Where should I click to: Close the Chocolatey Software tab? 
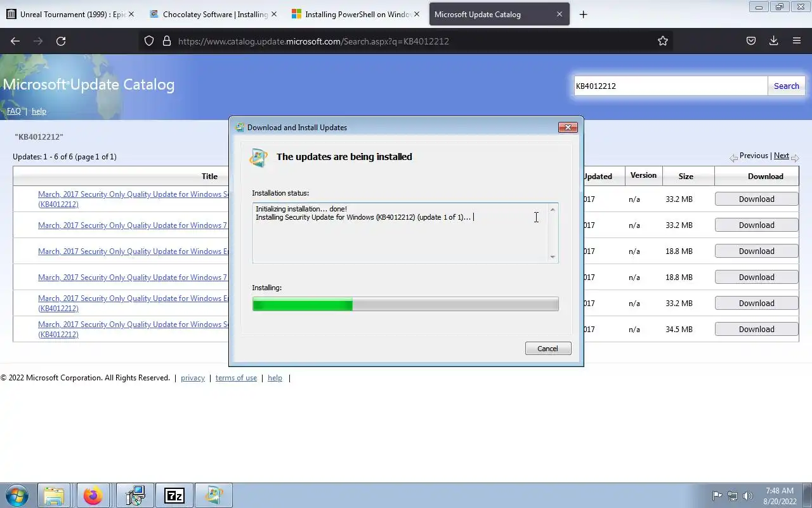click(x=274, y=14)
